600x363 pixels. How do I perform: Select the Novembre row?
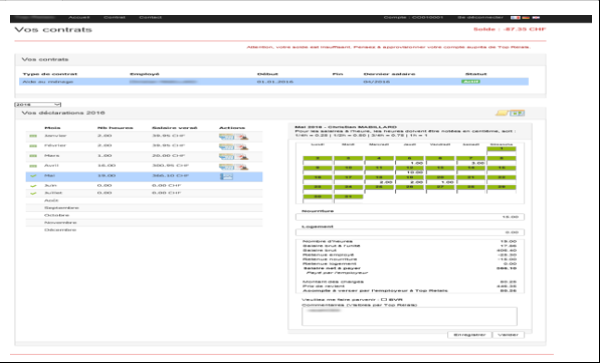point(144,223)
